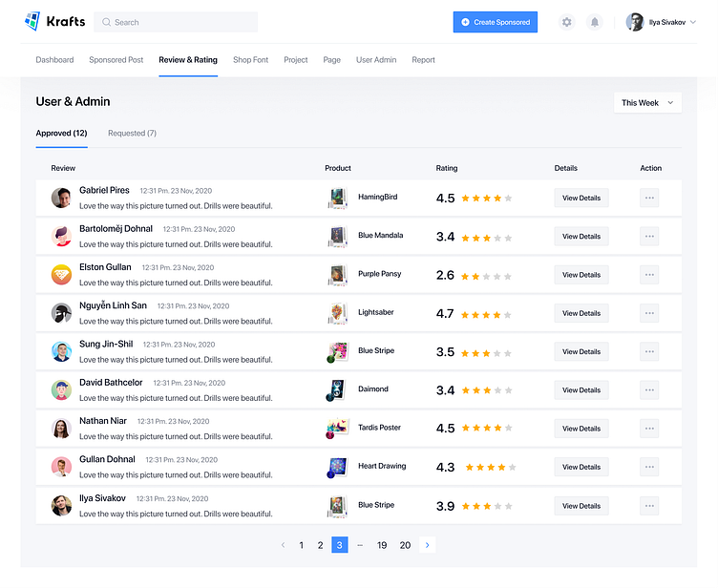This screenshot has height=588, width=718.
Task: Select current page 3
Action: click(340, 545)
